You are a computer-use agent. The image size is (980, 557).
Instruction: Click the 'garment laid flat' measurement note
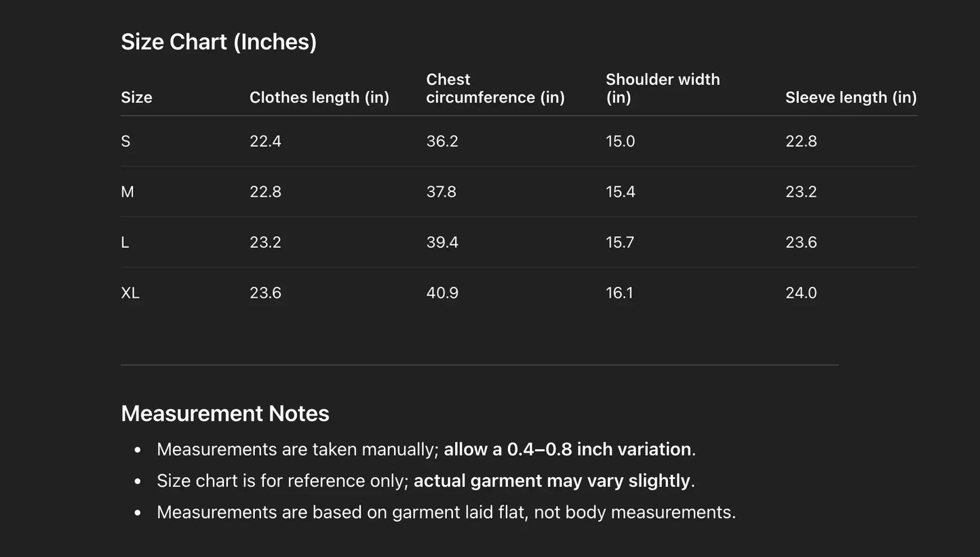(x=446, y=512)
